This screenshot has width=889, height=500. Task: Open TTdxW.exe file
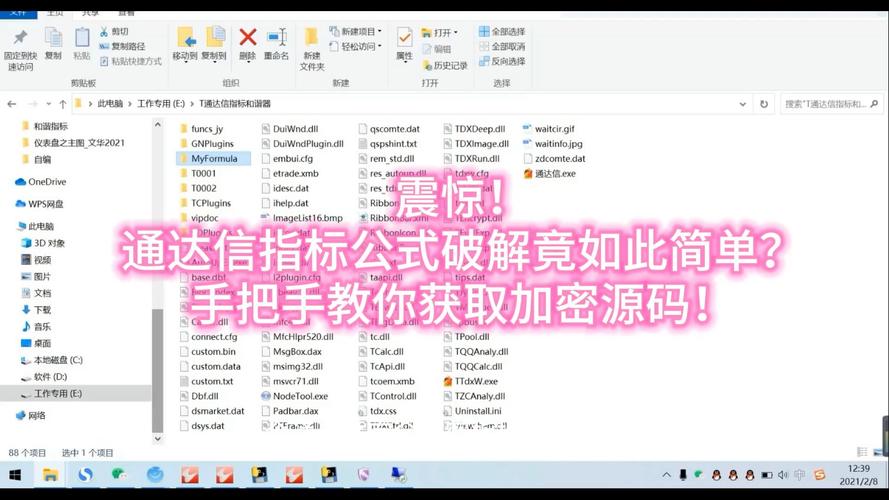[x=470, y=382]
